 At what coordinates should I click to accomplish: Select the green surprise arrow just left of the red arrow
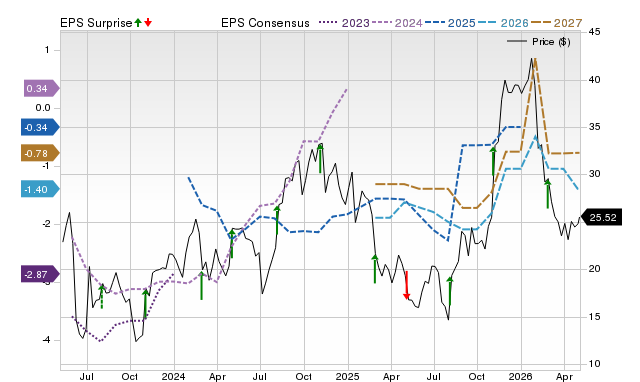click(375, 269)
